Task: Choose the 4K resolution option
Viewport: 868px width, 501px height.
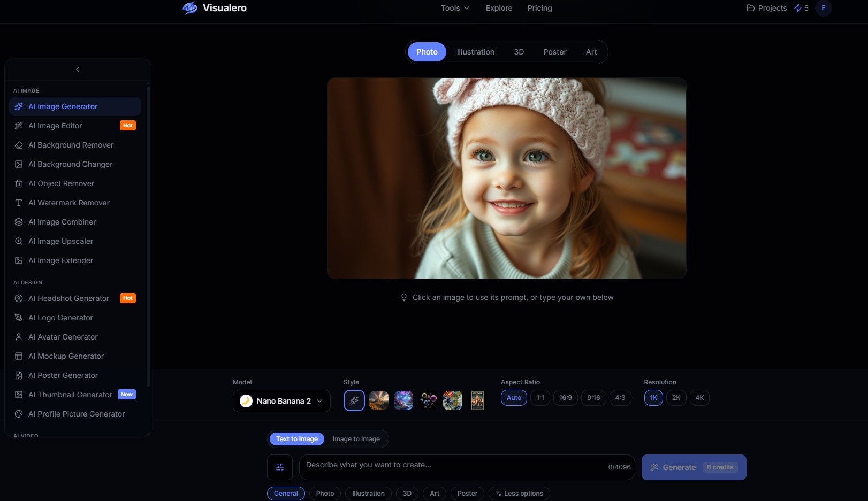Action: (x=699, y=398)
